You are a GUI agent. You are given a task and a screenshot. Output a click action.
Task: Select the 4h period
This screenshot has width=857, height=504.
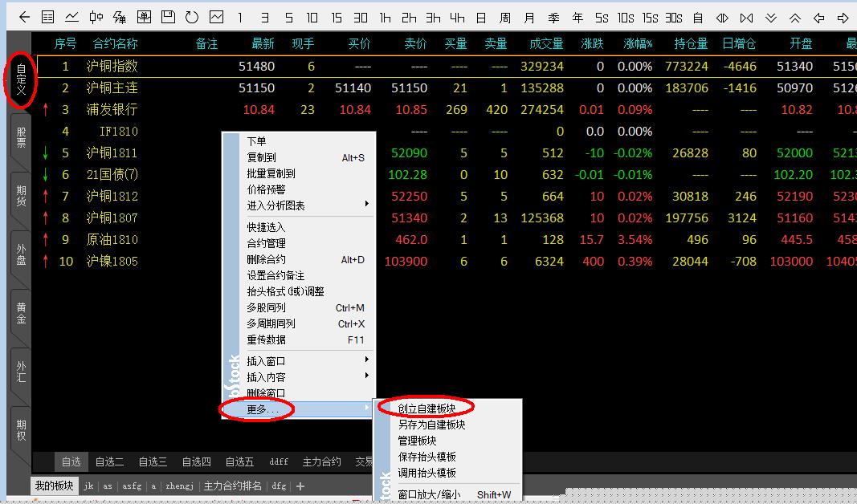coord(457,18)
